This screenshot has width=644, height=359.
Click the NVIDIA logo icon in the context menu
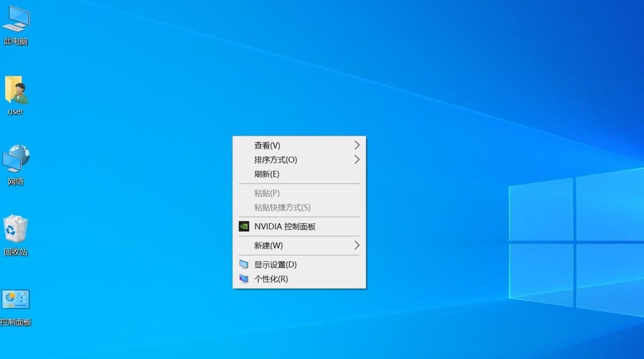[x=244, y=226]
